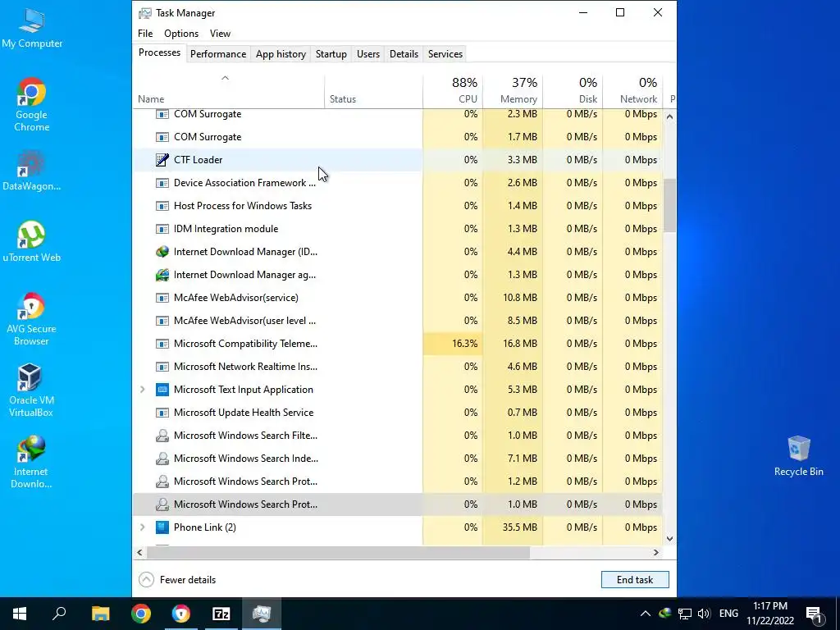Sort by Network column header
Viewport: 840px width, 630px height.
[x=632, y=91]
